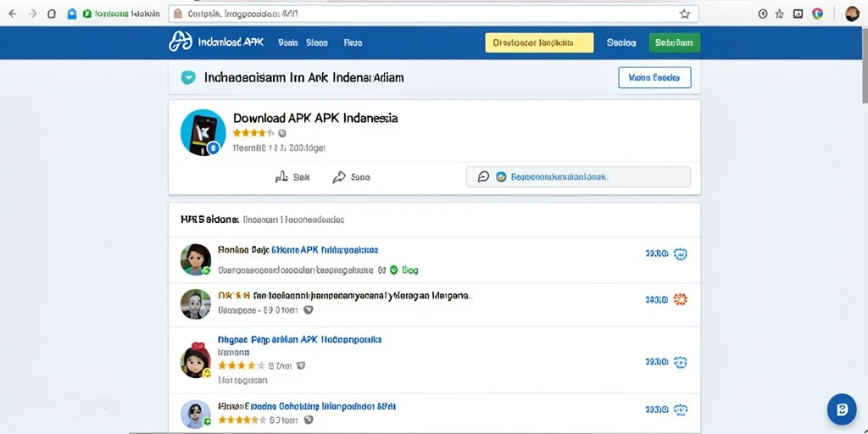The height and width of the screenshot is (434, 868).
Task: Click the site logo in blue header
Action: click(x=181, y=42)
